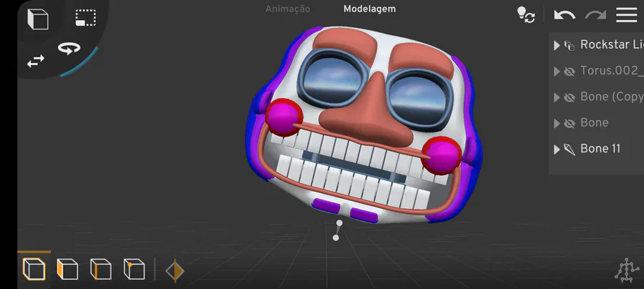Select the Rockstar entry in outliner
The image size is (644, 289).
pyautogui.click(x=612, y=45)
